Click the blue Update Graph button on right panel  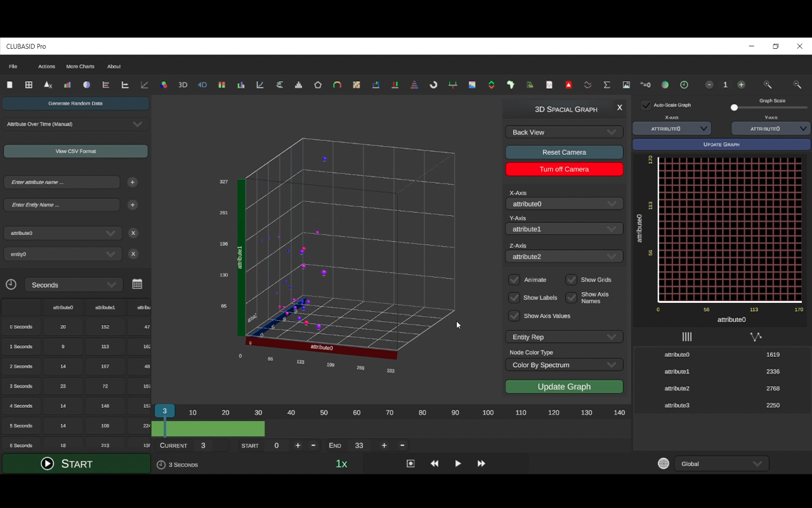click(721, 144)
